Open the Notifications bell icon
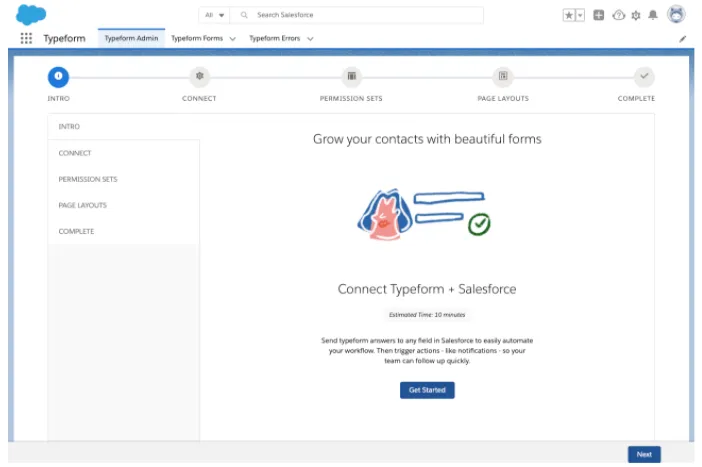Viewport: 702px width, 467px height. click(x=653, y=15)
